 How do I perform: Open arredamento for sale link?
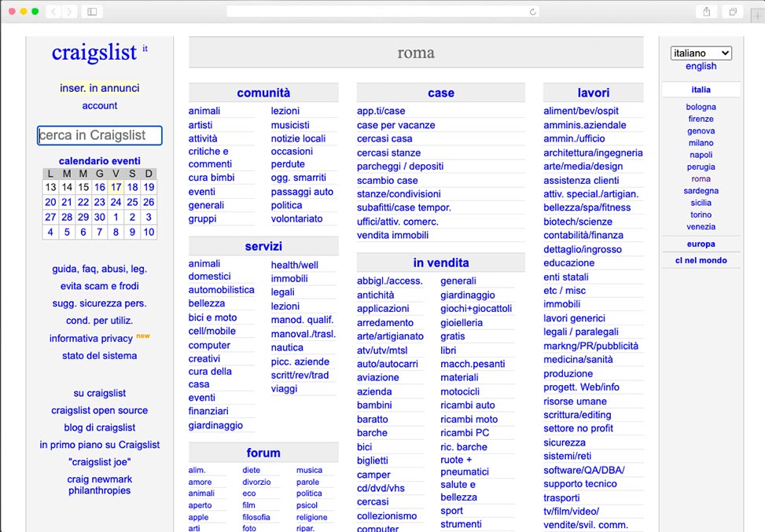coord(385,323)
